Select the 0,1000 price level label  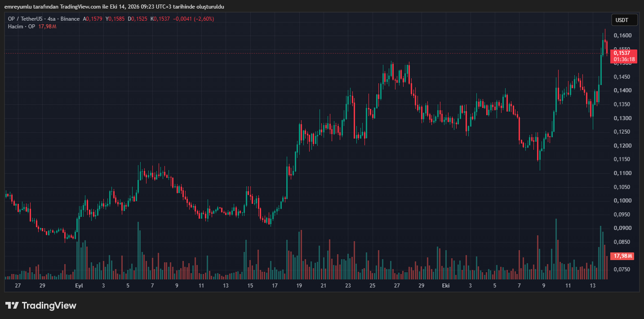(622, 201)
